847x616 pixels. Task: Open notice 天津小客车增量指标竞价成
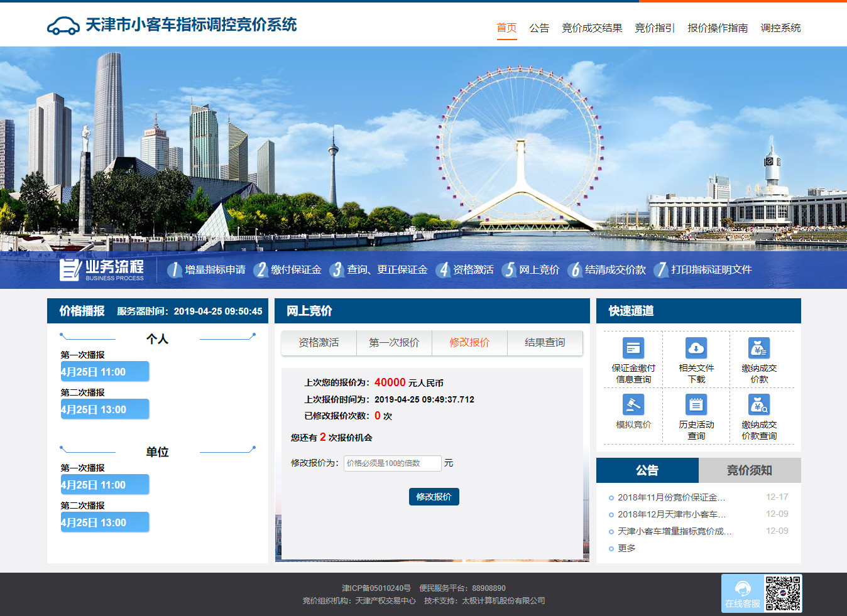674,531
